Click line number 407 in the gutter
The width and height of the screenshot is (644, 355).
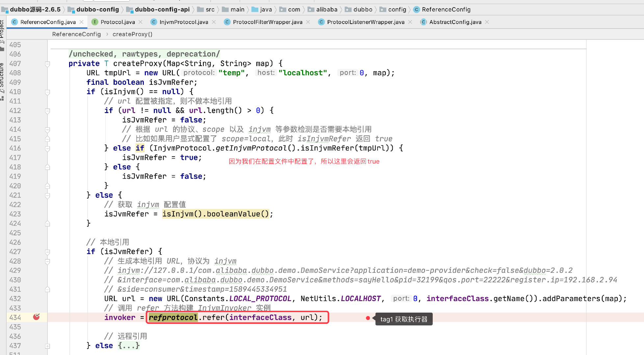(x=15, y=64)
